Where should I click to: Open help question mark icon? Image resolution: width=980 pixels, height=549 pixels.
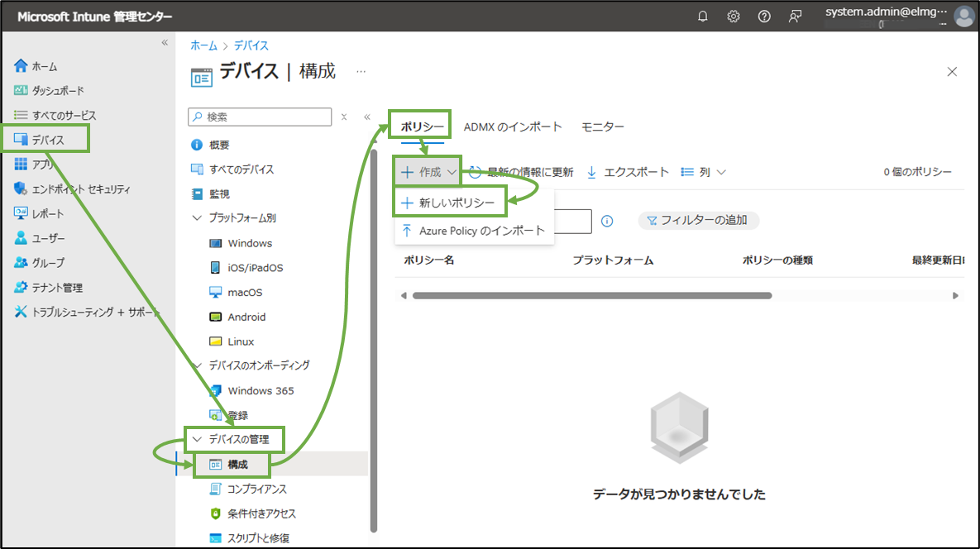(x=764, y=17)
